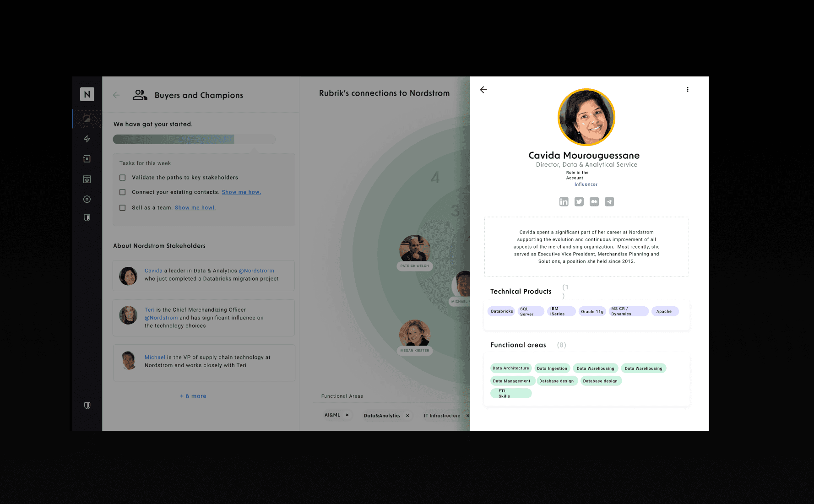This screenshot has height=504, width=814.
Task: Click the 'Functional areas' heading in profile
Action: click(518, 345)
